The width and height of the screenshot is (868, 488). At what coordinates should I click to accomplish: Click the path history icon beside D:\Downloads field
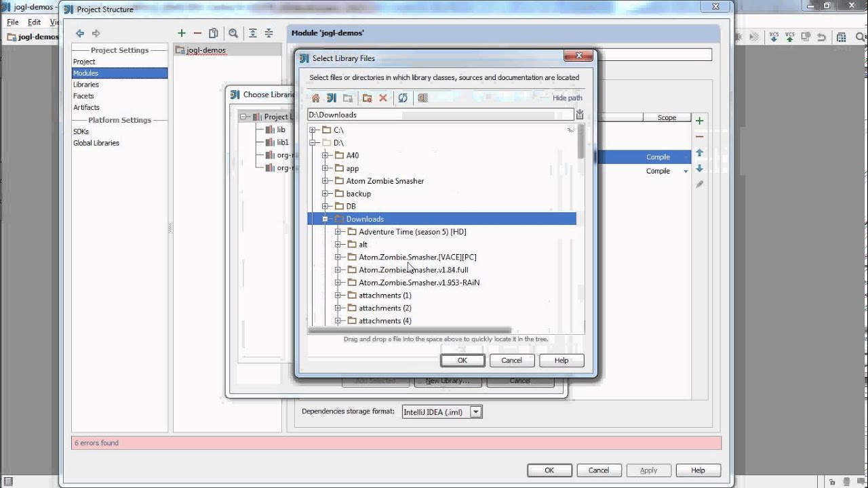coord(580,115)
